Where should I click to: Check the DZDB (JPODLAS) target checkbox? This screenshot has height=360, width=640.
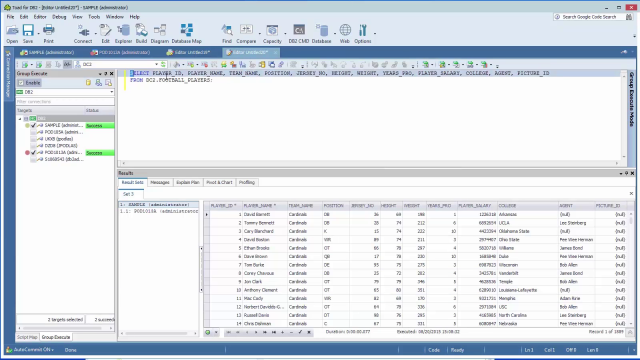(x=33, y=145)
